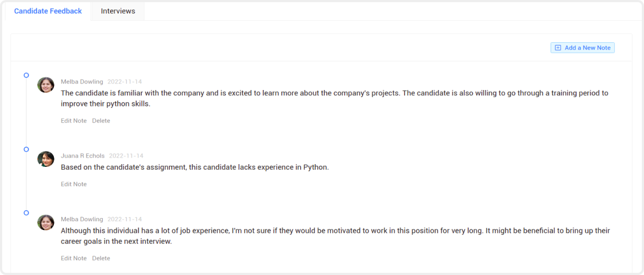Select the timeline dot next to Juana R Echols' note
Viewport: 644px width, 275px height.
pos(26,149)
